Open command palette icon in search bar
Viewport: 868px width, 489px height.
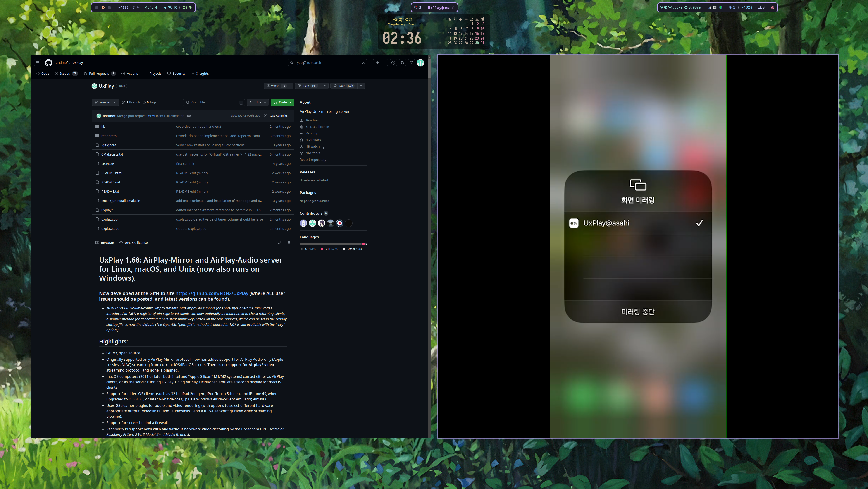(363, 63)
